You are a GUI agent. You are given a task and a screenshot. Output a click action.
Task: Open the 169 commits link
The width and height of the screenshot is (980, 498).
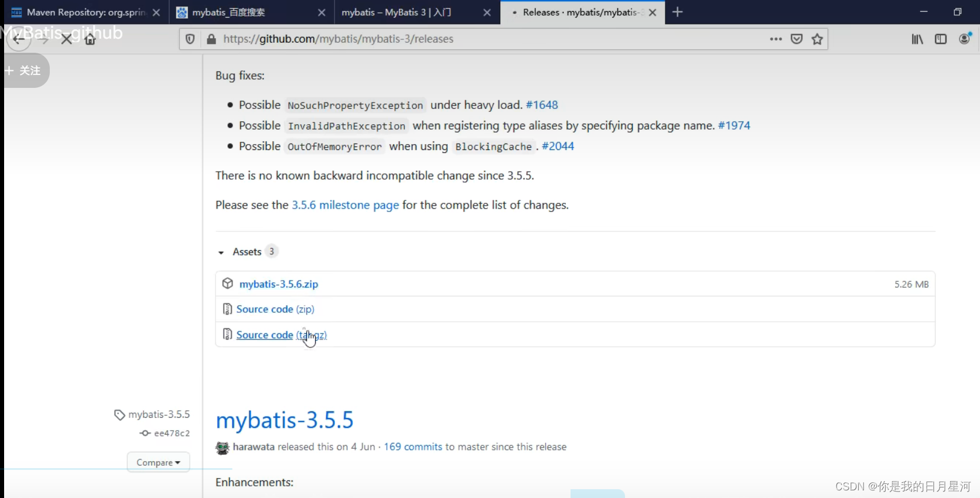click(x=413, y=447)
